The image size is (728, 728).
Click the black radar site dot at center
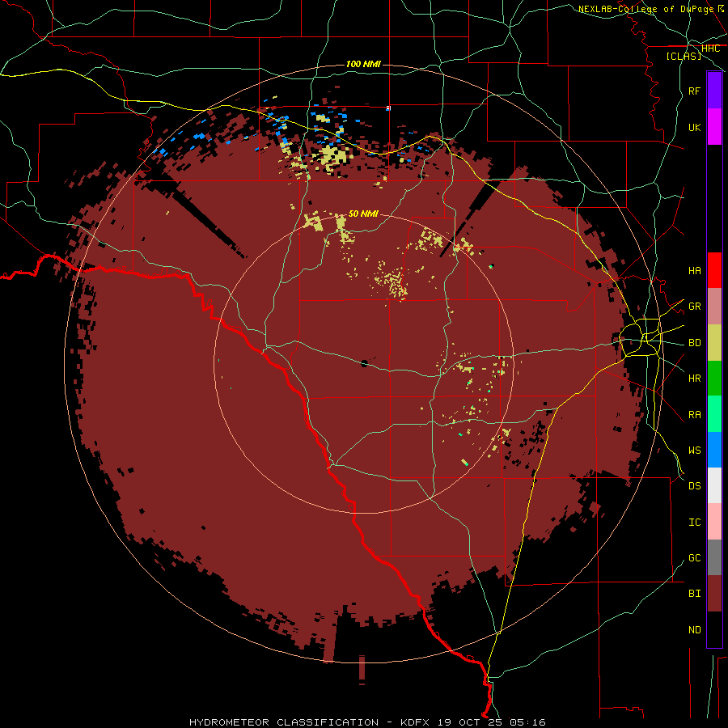(x=364, y=363)
